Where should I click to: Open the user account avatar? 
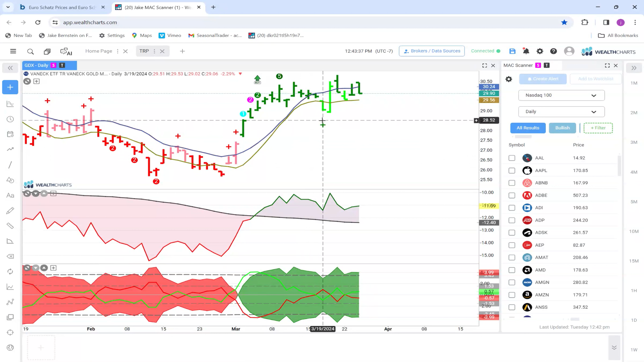(569, 51)
